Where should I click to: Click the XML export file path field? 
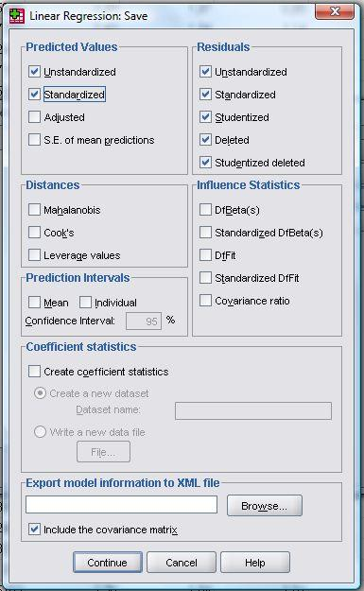click(x=121, y=505)
